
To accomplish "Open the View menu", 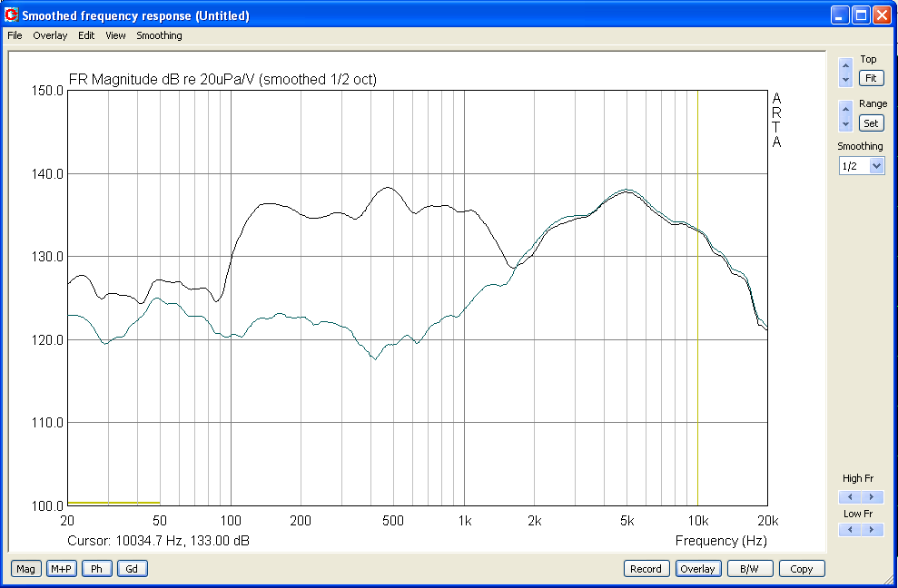I will 115,35.
